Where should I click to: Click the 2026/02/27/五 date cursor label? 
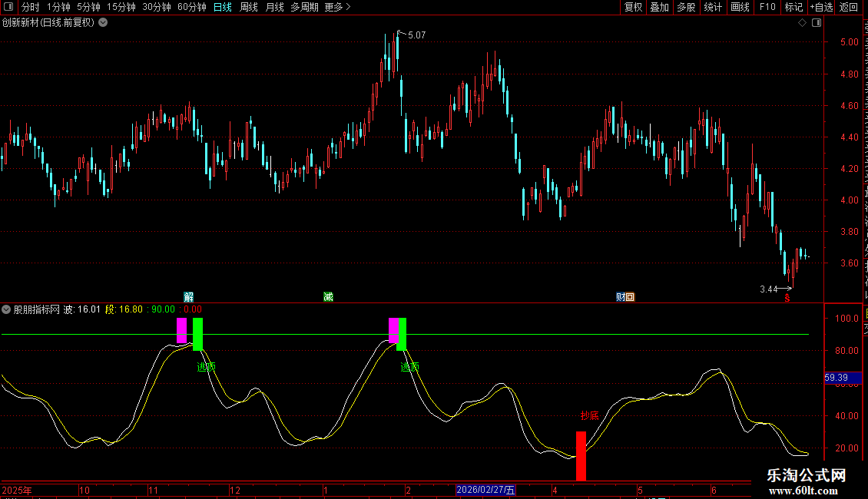tap(485, 490)
